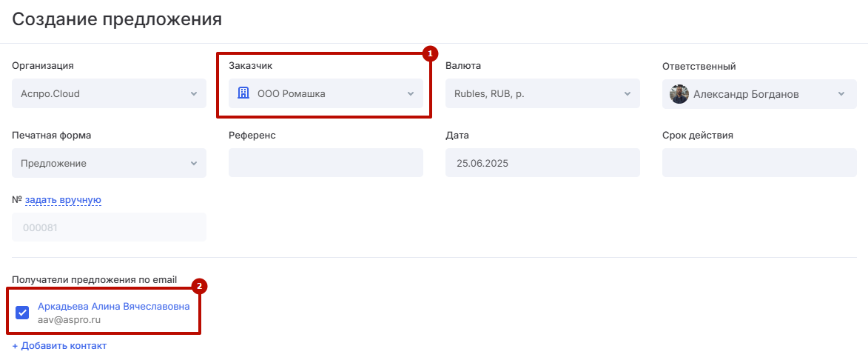Expand the Заказчик dropdown arrow
The height and width of the screenshot is (363, 868).
[x=411, y=94]
